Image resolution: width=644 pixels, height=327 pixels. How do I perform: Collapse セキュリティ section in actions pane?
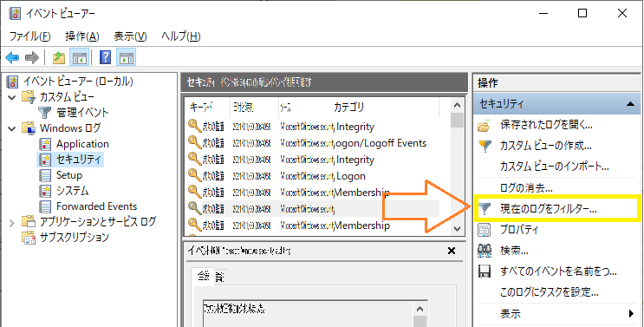[631, 104]
